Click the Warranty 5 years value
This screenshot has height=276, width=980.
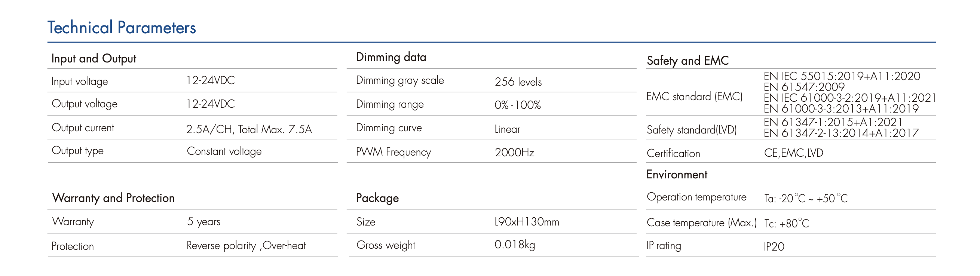[x=203, y=221]
